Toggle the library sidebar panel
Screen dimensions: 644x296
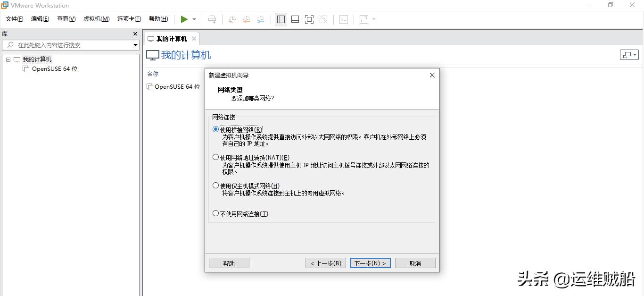pos(281,19)
